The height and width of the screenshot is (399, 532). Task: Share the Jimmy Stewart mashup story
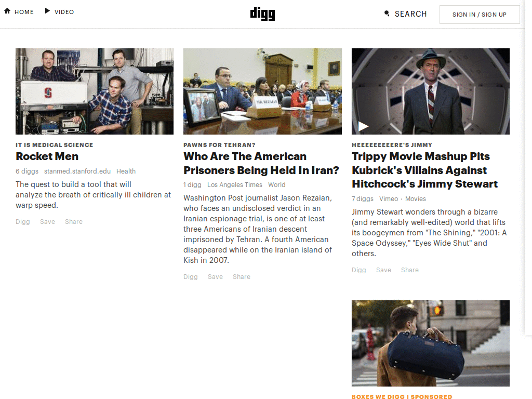pyautogui.click(x=410, y=270)
